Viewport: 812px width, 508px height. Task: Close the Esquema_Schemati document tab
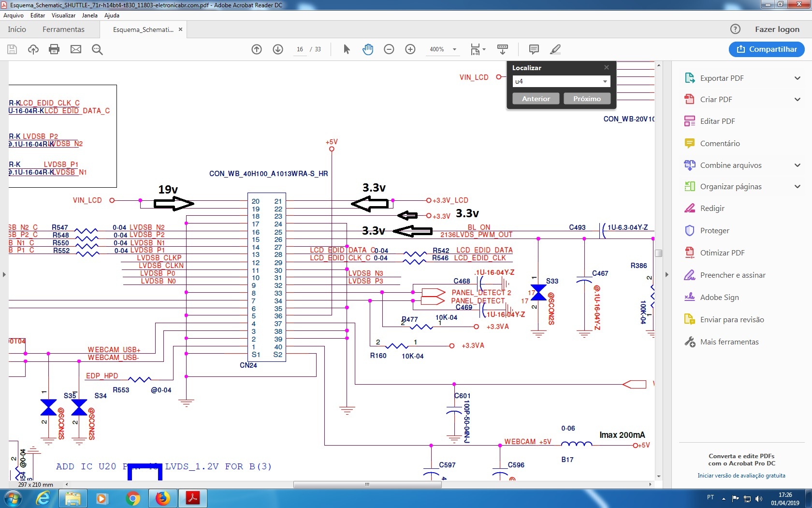click(x=180, y=29)
